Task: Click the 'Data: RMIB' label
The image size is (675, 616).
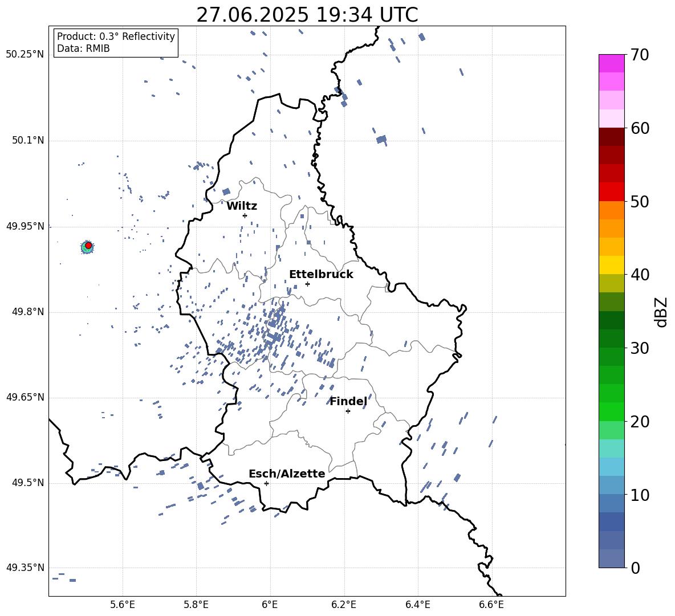Action: (83, 48)
